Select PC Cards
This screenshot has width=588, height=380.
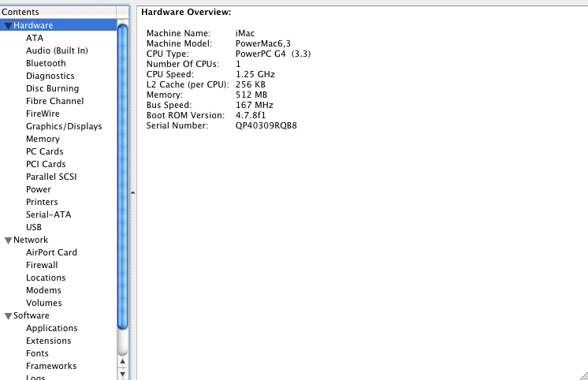[x=45, y=151]
